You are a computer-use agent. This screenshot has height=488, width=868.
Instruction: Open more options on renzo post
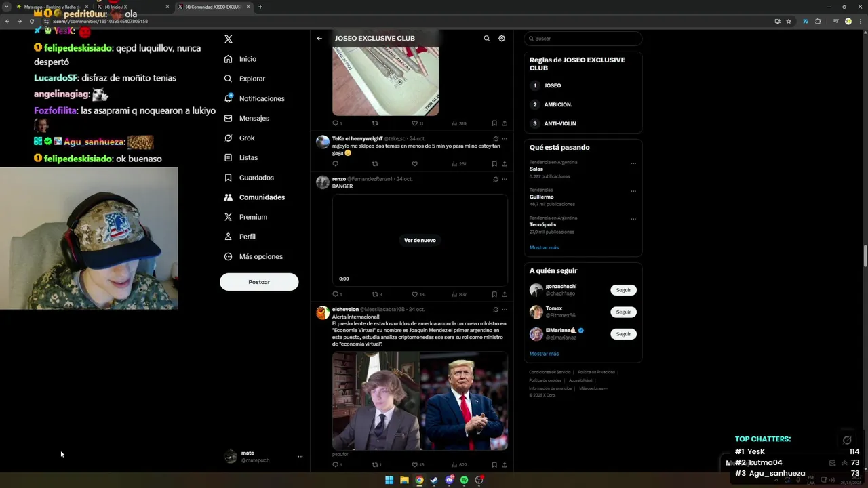[x=505, y=179]
